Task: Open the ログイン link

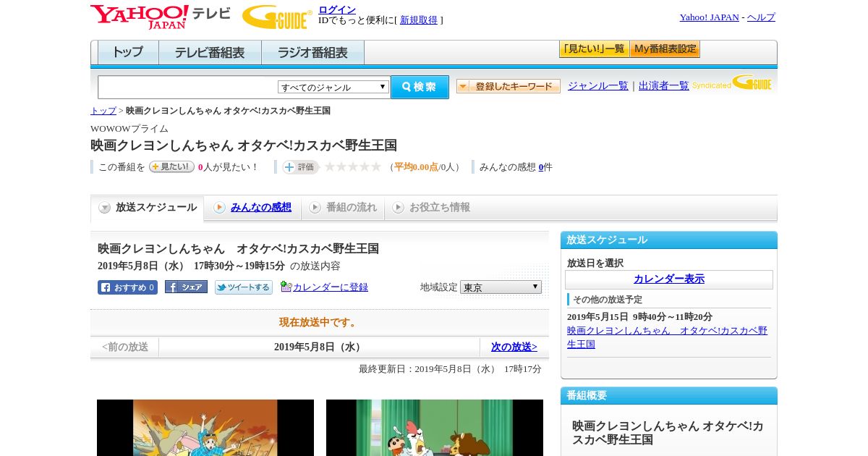Action: [337, 9]
